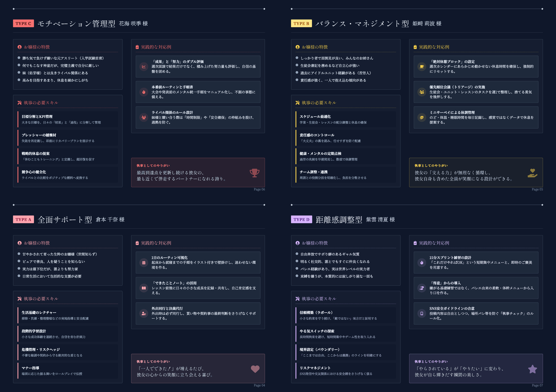Click the tools icon next to Type B 執事の必要スキル

[297, 103]
